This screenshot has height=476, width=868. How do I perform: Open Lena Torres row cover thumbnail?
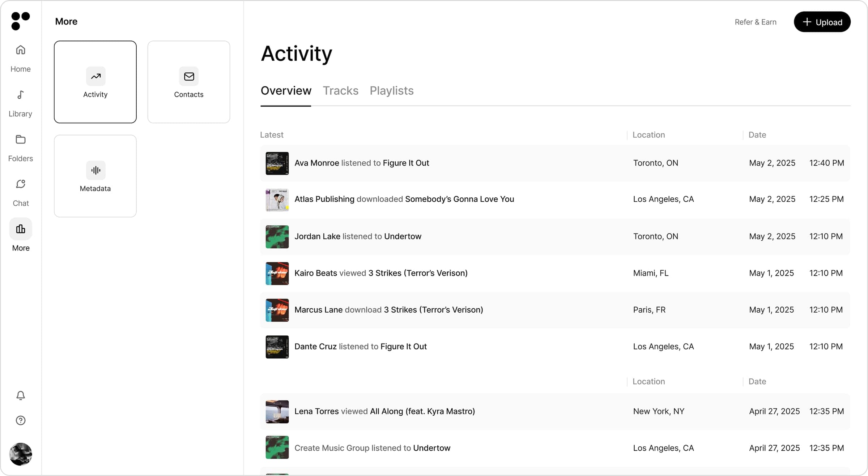(x=277, y=411)
